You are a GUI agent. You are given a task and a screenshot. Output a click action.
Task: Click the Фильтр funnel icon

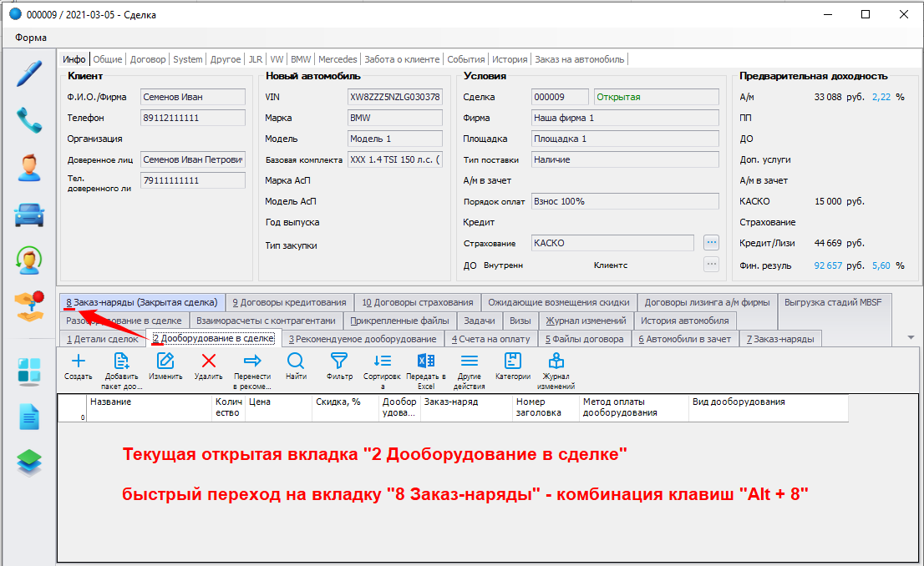(339, 361)
